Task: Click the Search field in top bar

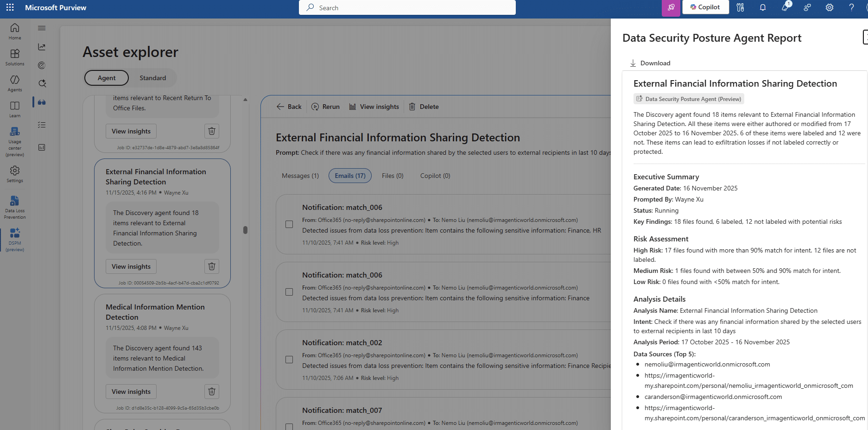Action: (x=408, y=7)
